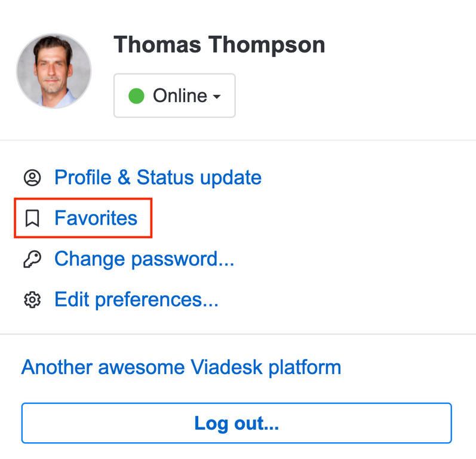The image size is (476, 459).
Task: Click the user profile circle icon
Action: [x=32, y=178]
